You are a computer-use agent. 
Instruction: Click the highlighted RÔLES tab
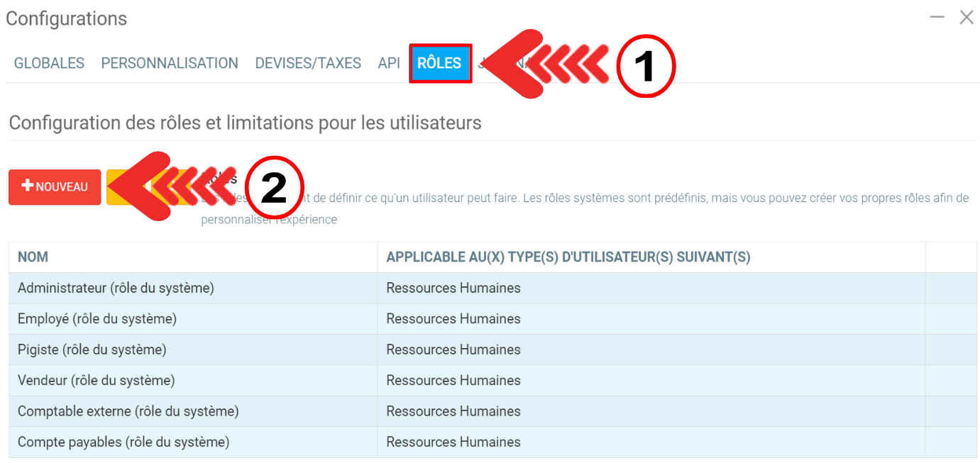click(x=439, y=63)
